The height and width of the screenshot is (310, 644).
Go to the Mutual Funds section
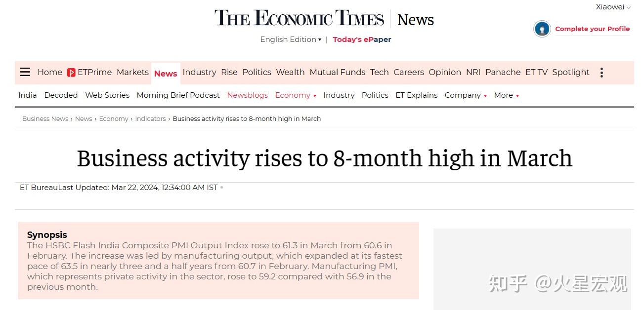click(337, 72)
